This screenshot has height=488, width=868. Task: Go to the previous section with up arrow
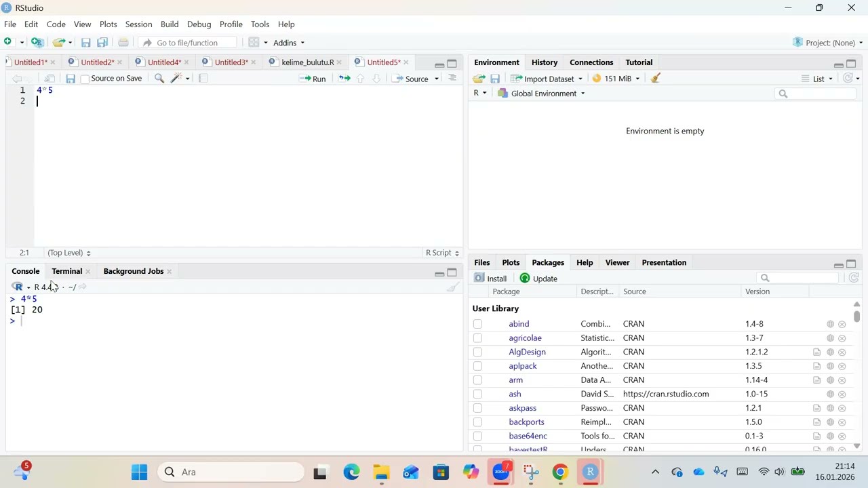click(x=361, y=79)
